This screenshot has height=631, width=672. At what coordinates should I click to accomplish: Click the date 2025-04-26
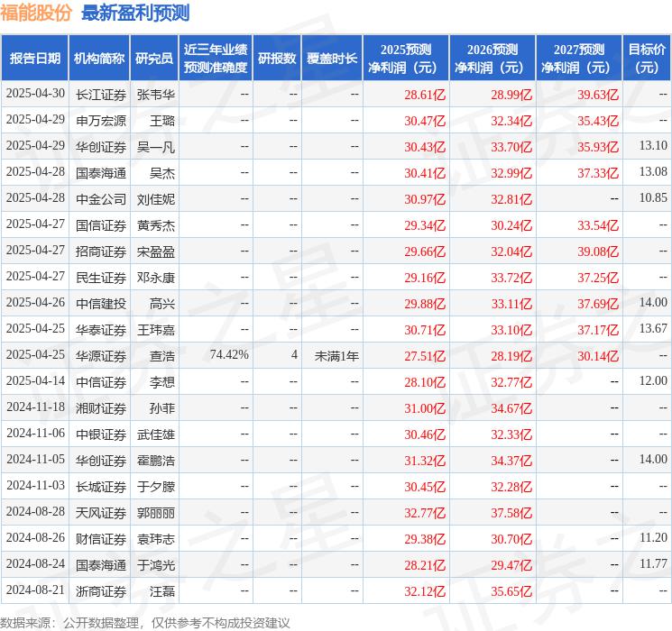(35, 303)
